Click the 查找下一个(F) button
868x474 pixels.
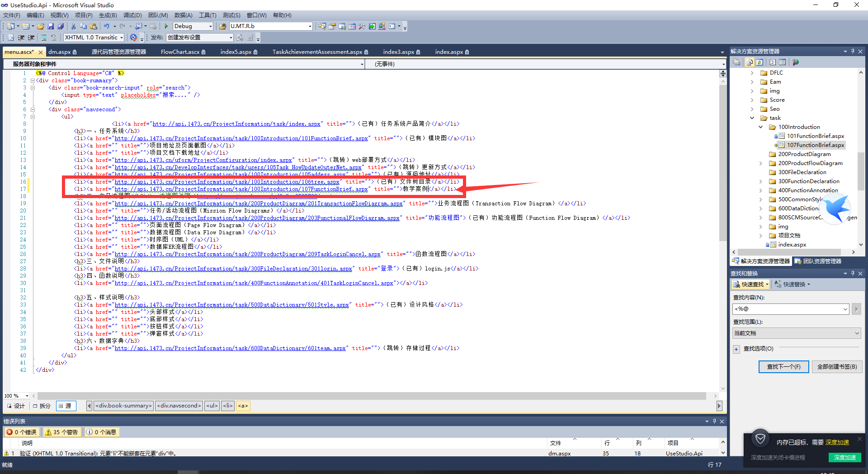784,367
